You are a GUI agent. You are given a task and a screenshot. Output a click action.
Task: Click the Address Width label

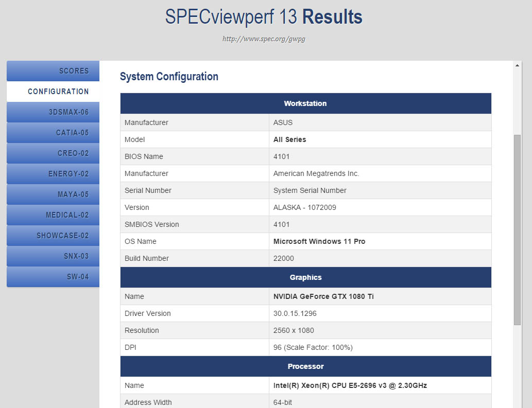coord(148,402)
